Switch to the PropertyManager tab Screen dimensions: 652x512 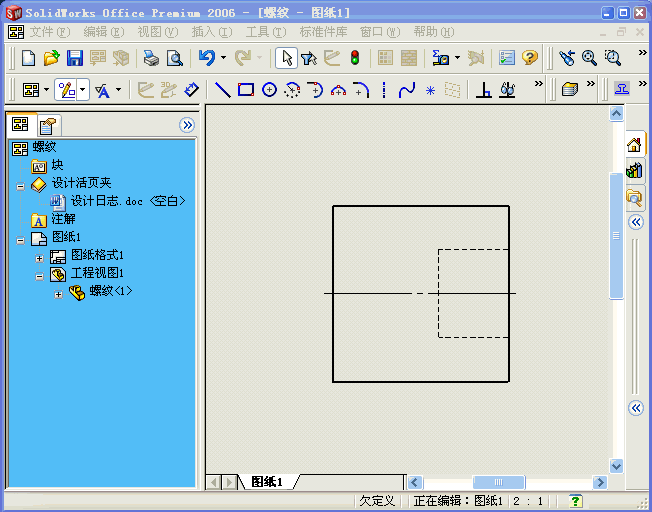(x=48, y=126)
